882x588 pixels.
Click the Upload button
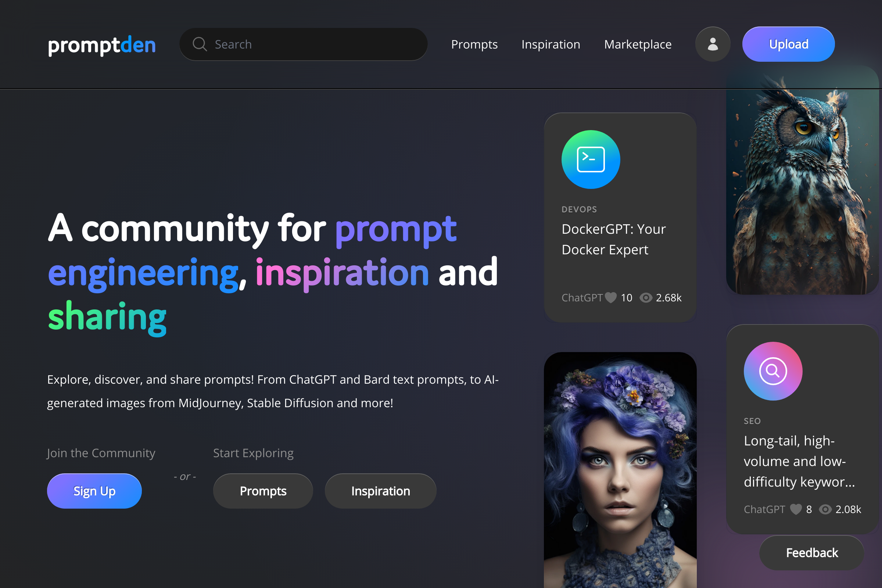(788, 44)
